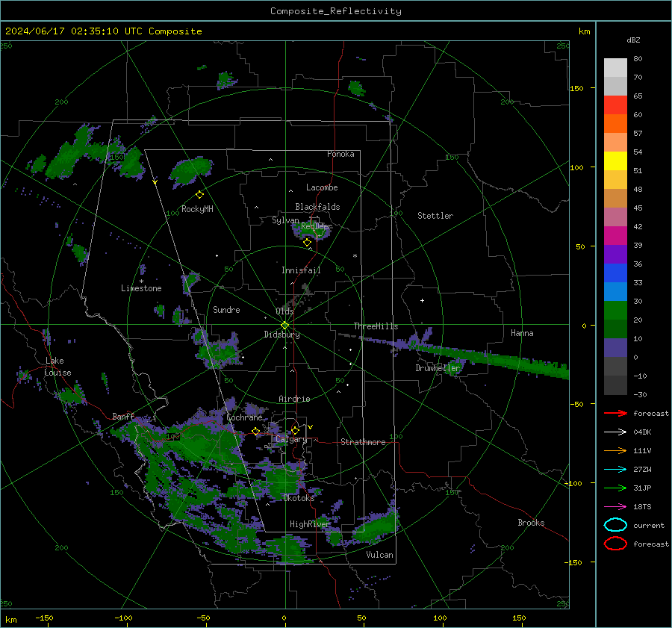The width and height of the screenshot is (672, 628).
Task: Click the 18TS legend label
Action: tap(642, 507)
